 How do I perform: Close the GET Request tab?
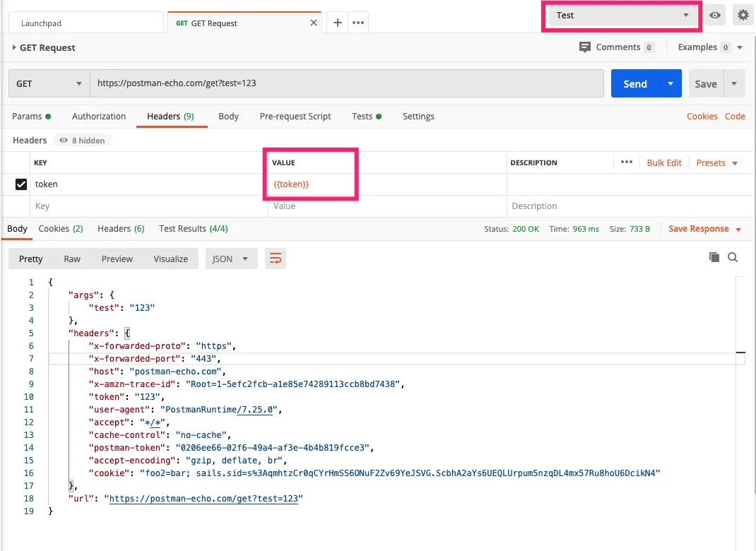tap(314, 23)
